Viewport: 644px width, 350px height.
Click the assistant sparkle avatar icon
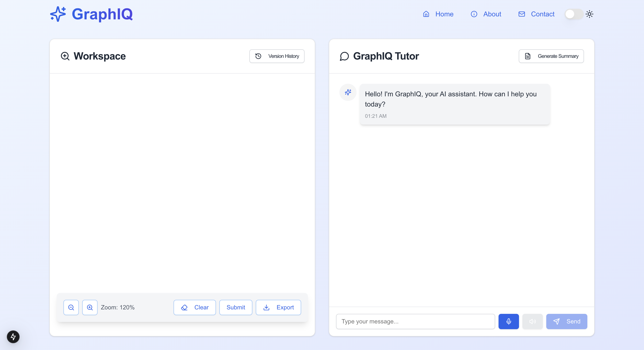coord(348,92)
